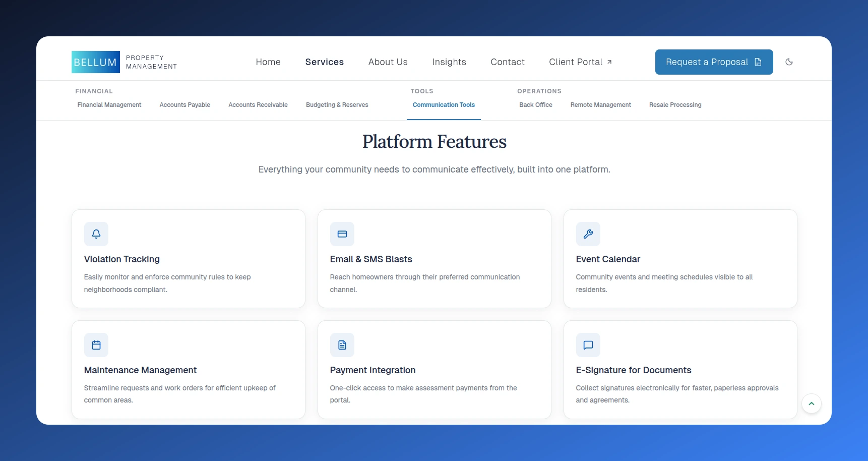
Task: Click the Email & SMS Blasts title
Action: tap(371, 259)
